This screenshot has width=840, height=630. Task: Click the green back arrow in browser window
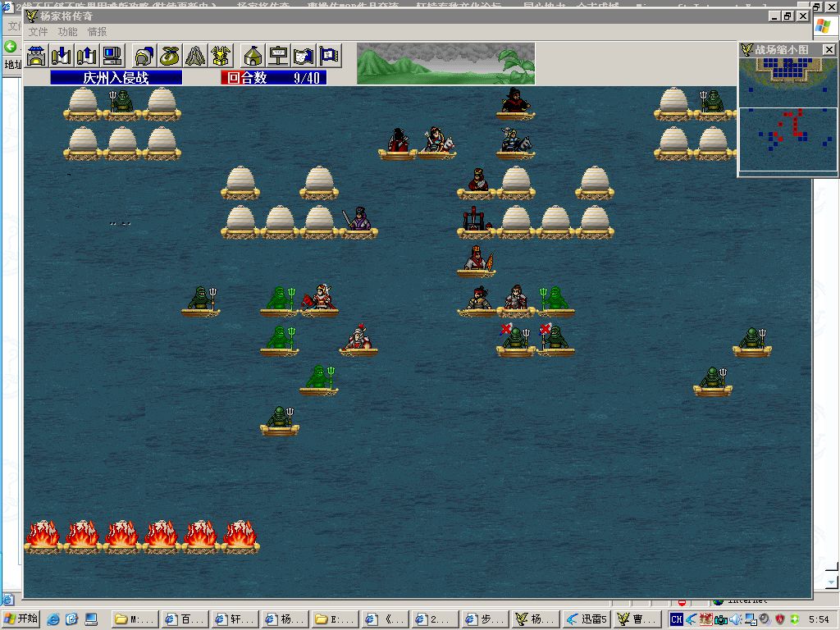pos(10,47)
